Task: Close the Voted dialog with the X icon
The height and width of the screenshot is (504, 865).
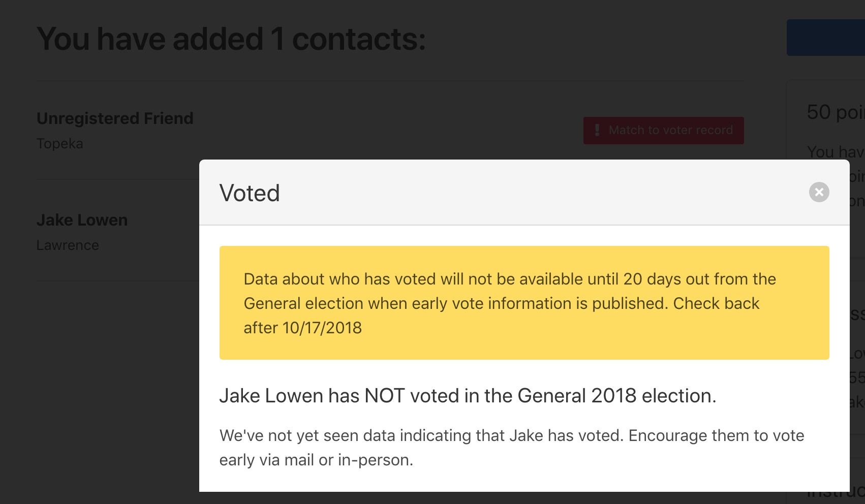Action: coord(819,192)
